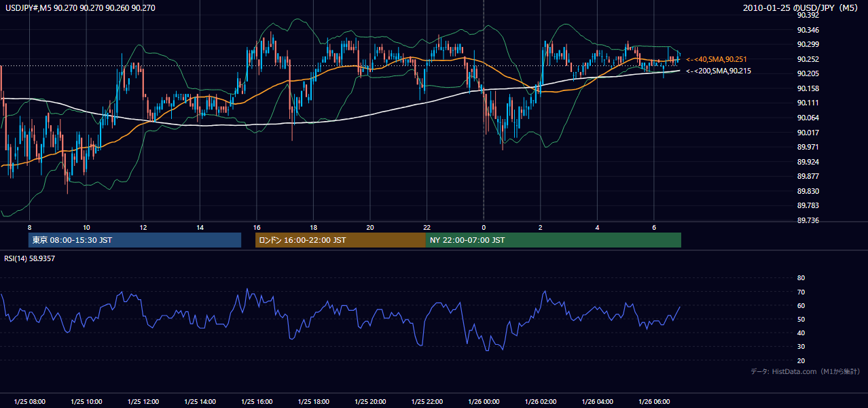The image size is (868, 408).
Task: Click the 89.830 price axis label
Action: [807, 191]
